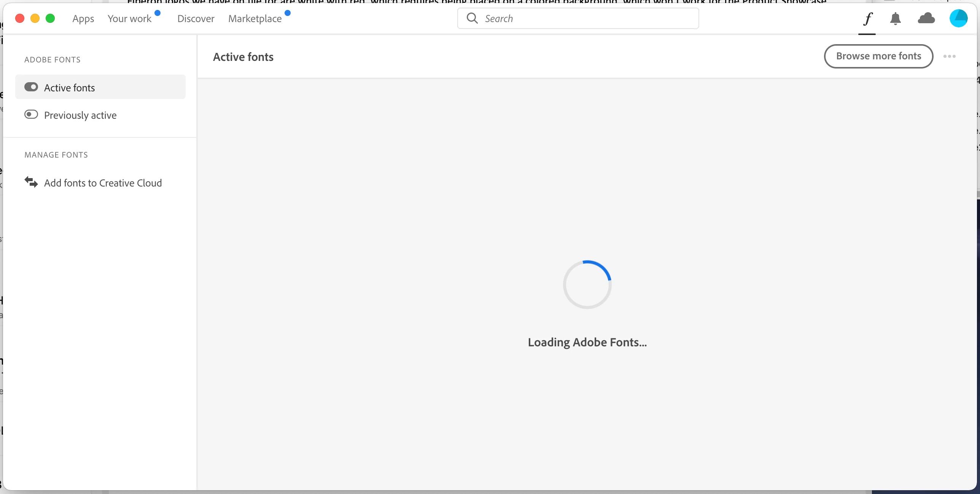This screenshot has height=494, width=980.
Task: Check the cloud sync status icon
Action: (x=926, y=18)
